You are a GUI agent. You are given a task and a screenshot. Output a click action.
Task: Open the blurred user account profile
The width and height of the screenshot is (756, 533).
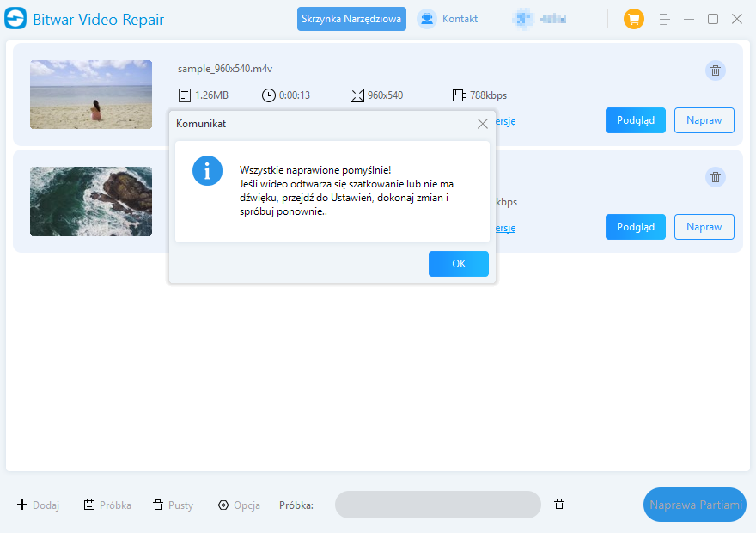coord(540,19)
